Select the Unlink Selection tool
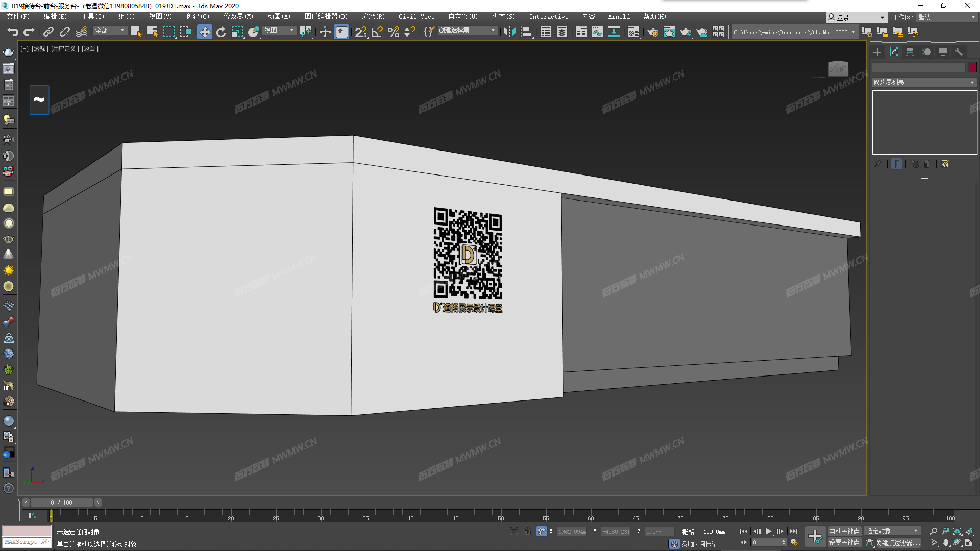The height and width of the screenshot is (551, 980). (x=64, y=32)
